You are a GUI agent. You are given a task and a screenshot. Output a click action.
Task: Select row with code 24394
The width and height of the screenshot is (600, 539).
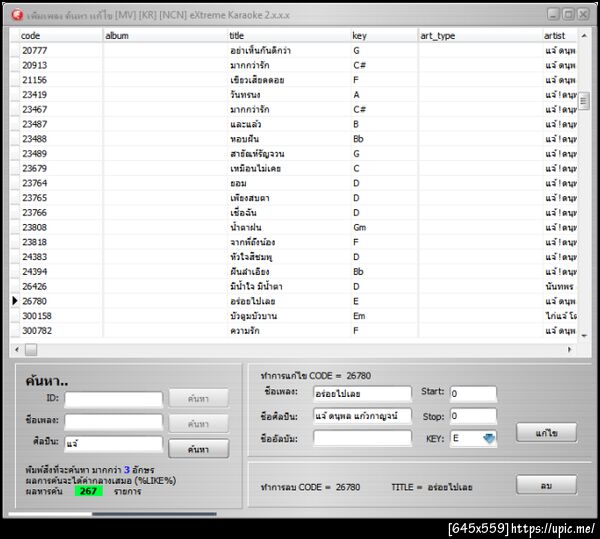(293, 272)
